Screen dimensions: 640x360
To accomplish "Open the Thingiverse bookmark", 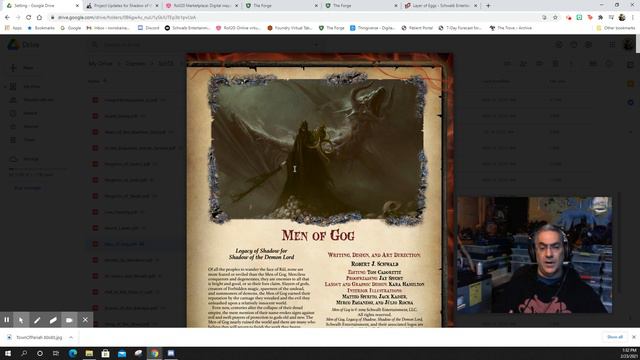I will (372, 28).
